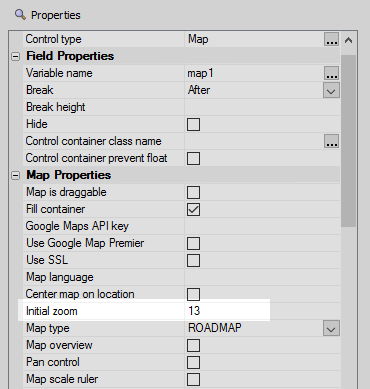Click the Break height value field
Image resolution: width=370 pixels, height=389 pixels.
(x=262, y=107)
